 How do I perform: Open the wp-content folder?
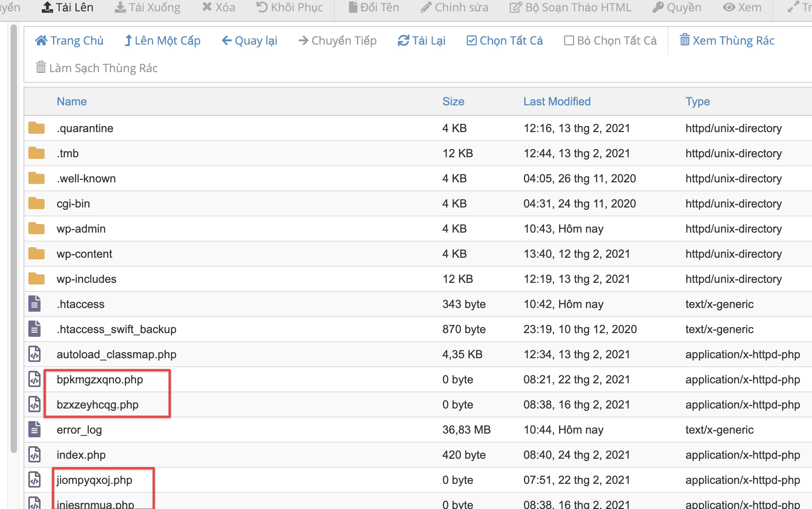point(84,254)
